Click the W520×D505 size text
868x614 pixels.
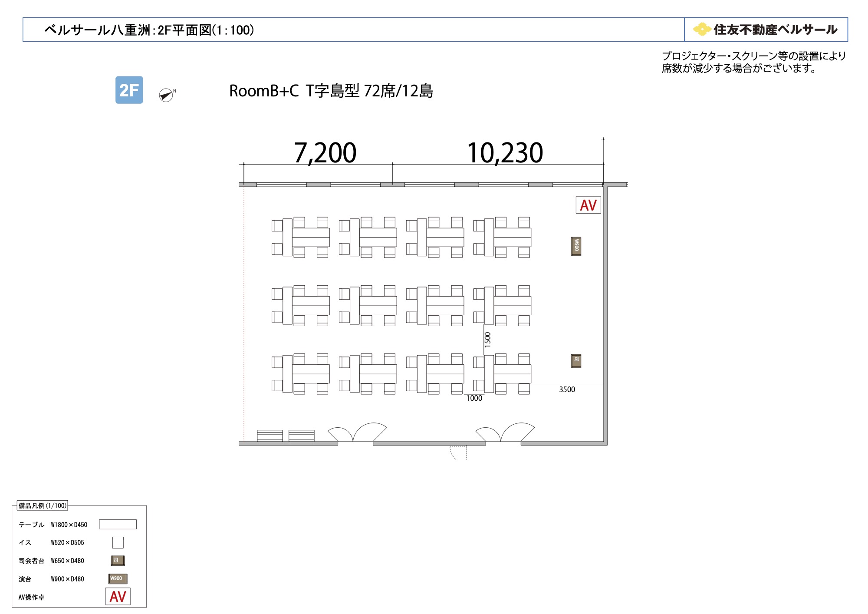(x=67, y=542)
